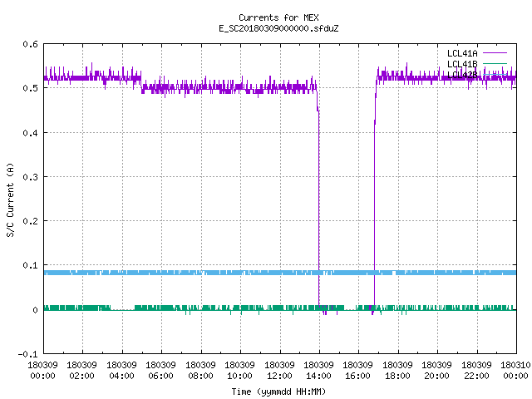Click the x-axis tick '180309 18:00'

[x=397, y=371]
